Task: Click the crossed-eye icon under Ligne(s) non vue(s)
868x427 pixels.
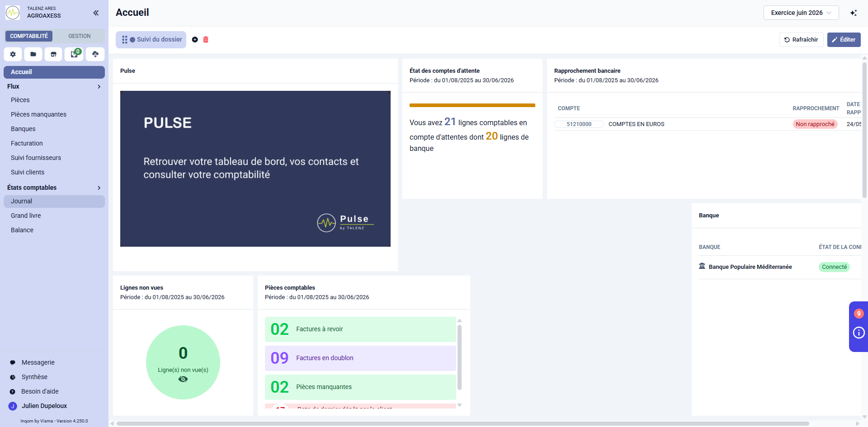Action: coord(183,379)
